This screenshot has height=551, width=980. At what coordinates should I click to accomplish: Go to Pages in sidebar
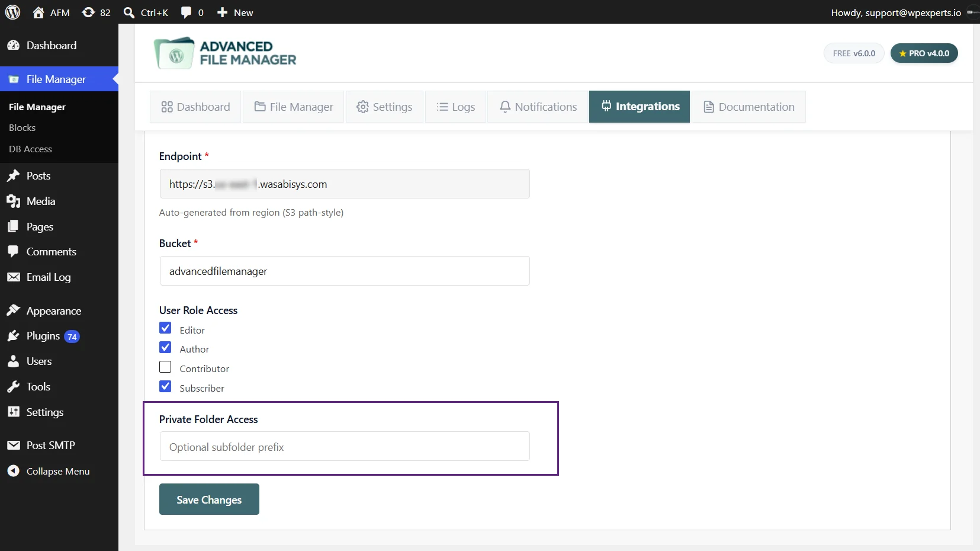click(x=59, y=226)
